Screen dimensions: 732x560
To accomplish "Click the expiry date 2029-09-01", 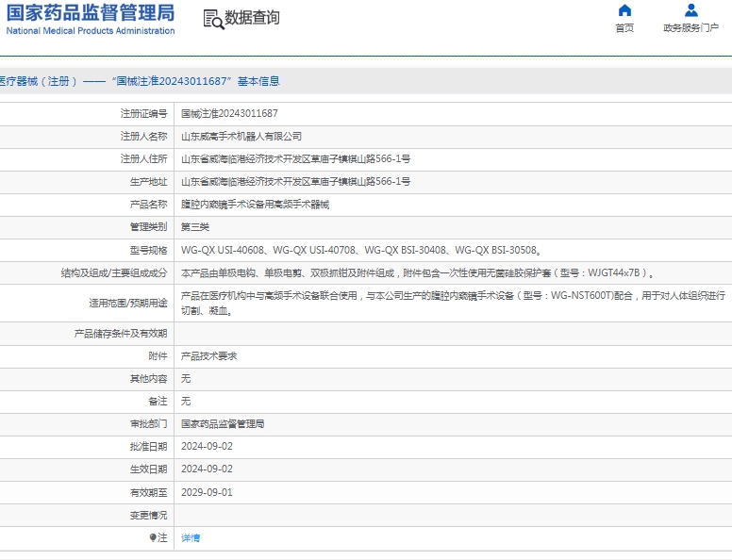I will [x=207, y=492].
